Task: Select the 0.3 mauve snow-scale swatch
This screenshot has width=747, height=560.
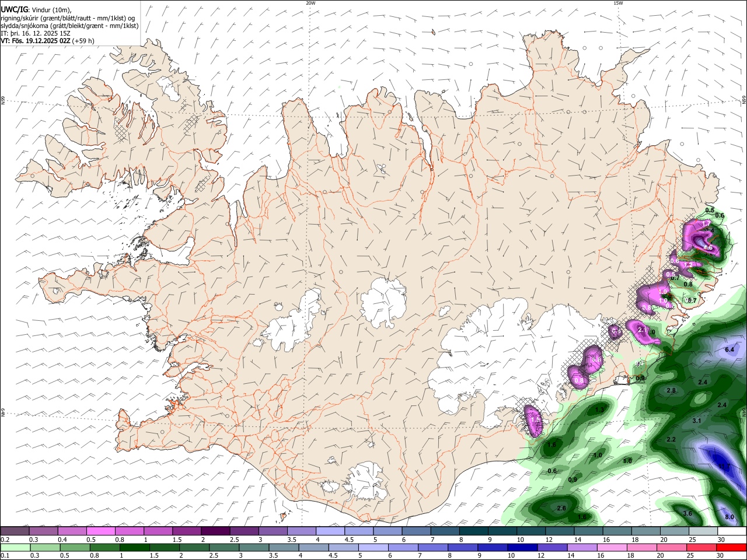Action: (x=43, y=531)
